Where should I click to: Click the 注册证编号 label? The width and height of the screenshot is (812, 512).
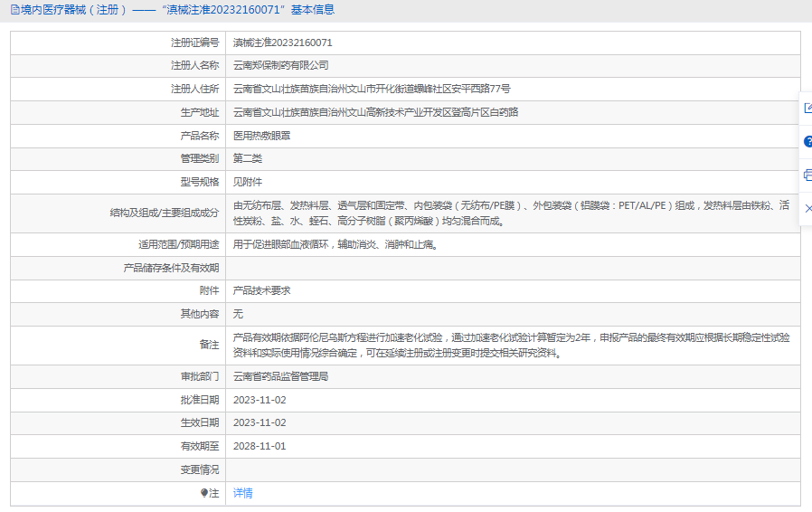[194, 43]
